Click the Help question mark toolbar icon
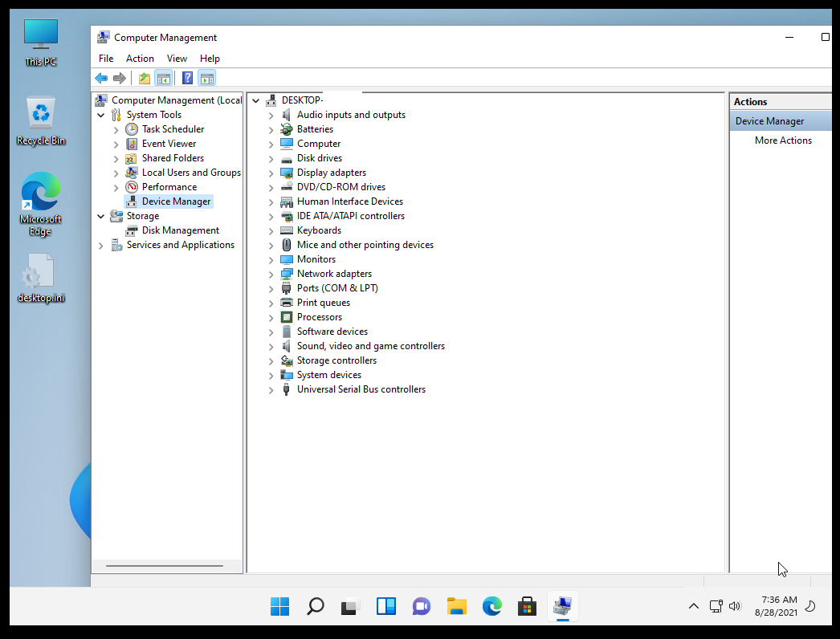 [x=187, y=78]
